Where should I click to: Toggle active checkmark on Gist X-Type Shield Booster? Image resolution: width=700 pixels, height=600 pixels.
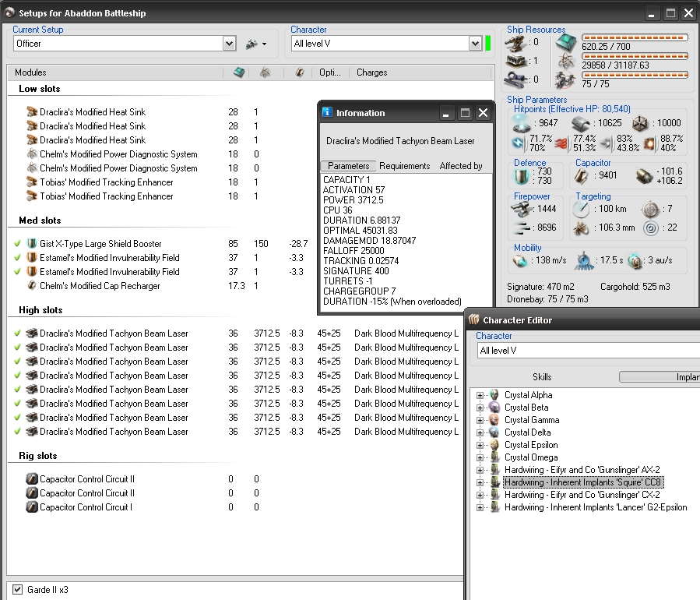pyautogui.click(x=17, y=244)
